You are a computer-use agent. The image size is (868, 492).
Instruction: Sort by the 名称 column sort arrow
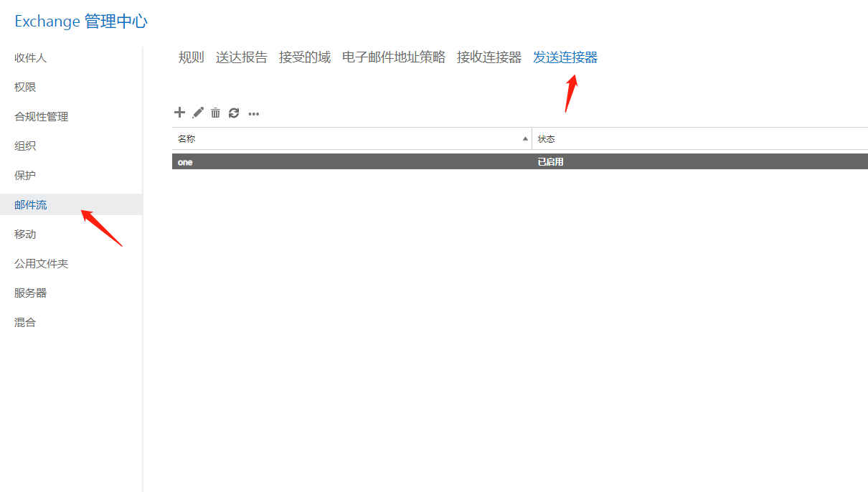[x=525, y=138]
